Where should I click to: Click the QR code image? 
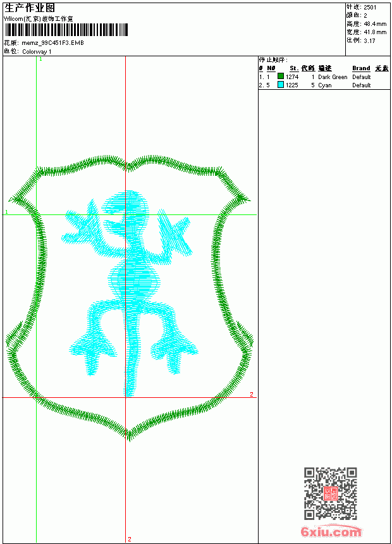[x=331, y=493]
